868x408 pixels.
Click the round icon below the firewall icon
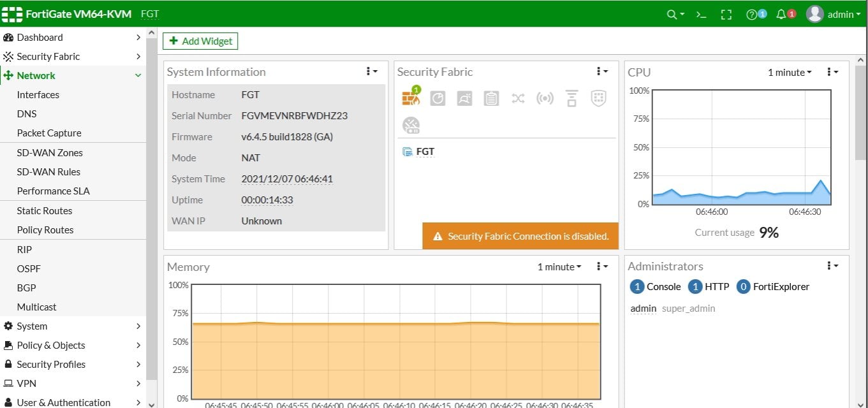click(x=411, y=125)
